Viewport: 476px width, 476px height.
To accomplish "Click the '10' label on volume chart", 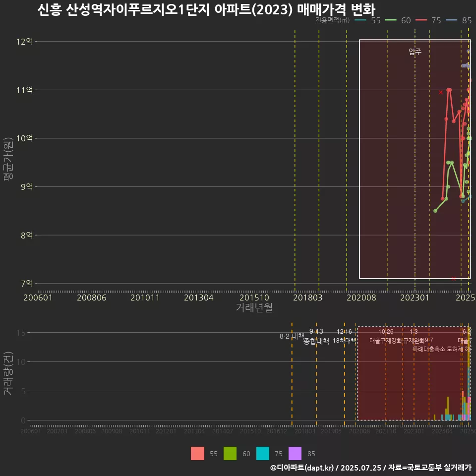I will (x=21, y=362).
